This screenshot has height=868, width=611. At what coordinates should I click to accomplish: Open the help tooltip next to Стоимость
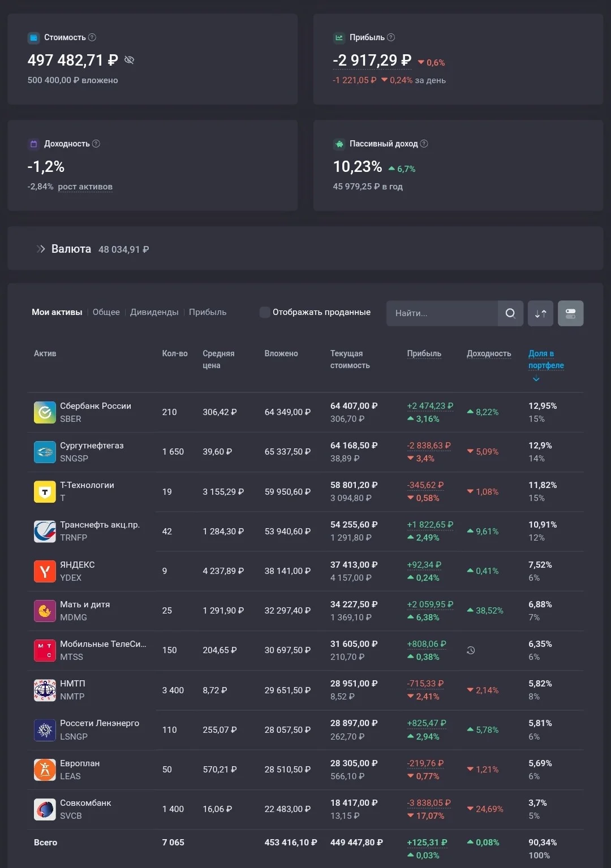click(92, 37)
